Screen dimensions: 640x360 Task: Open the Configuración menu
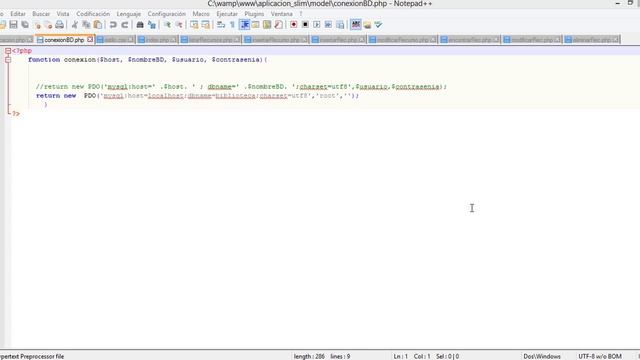167,14
